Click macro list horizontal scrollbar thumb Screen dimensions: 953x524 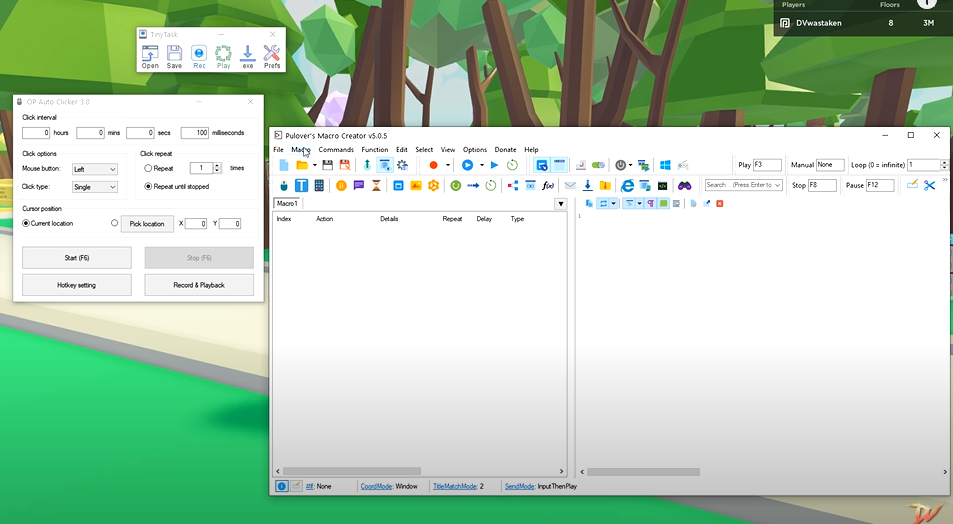tap(352, 472)
